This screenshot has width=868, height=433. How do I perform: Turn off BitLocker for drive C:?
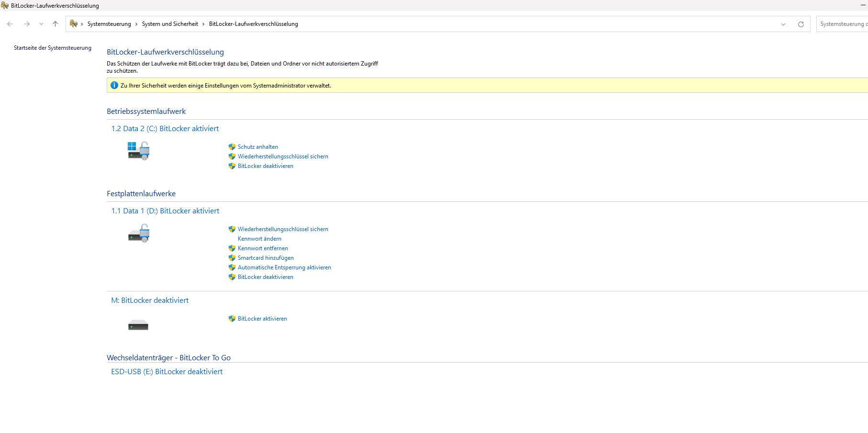click(266, 166)
